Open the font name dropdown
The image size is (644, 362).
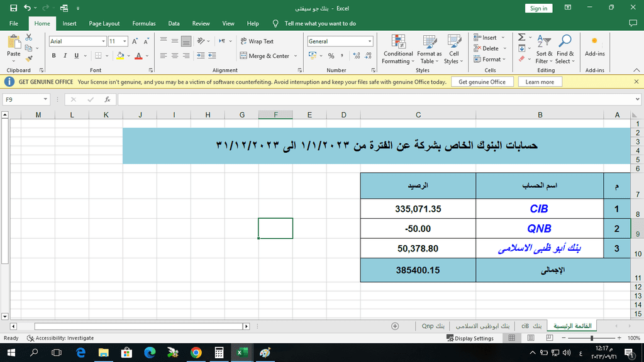[104, 41]
